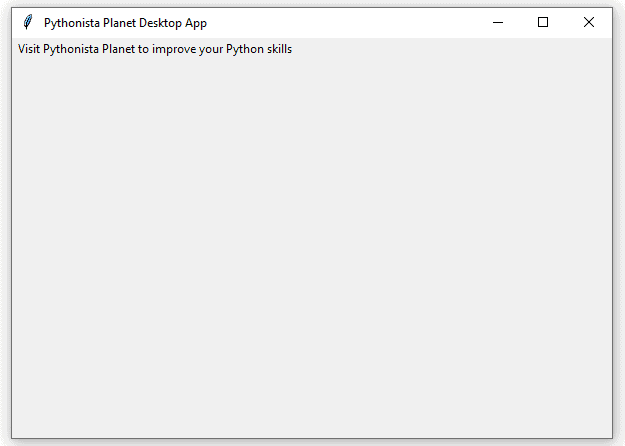Viewport: 625px width, 446px height.
Task: Click the 'Visit Pythonista Planet to improve' label
Action: (155, 49)
